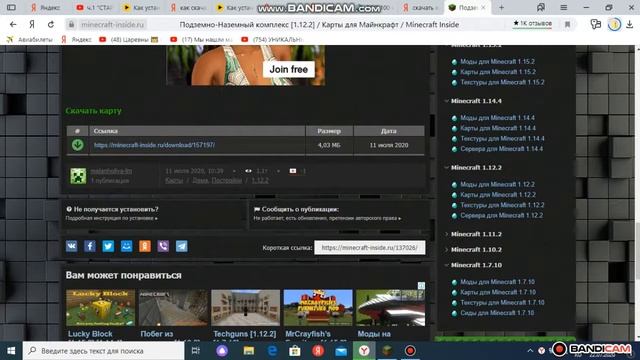Open detailed installation instructions link
The width and height of the screenshot is (640, 360).
(111, 218)
